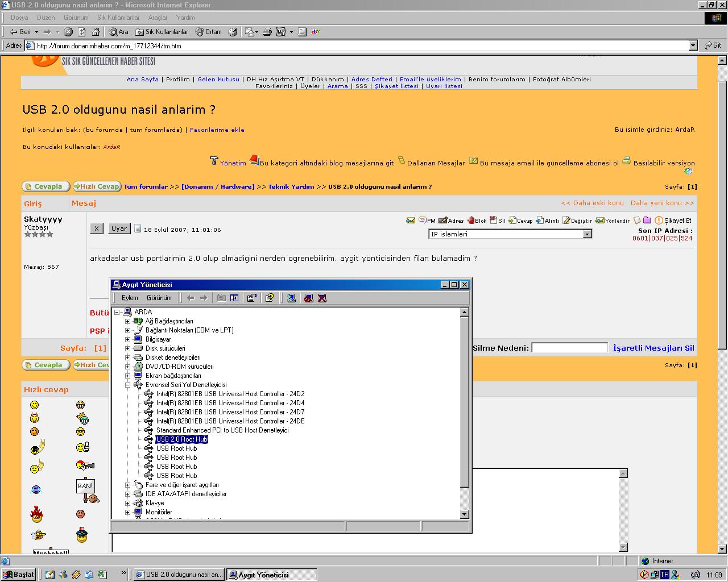The height and width of the screenshot is (582, 728).
Task: Collapse Evrensel Seri Yol Denetleyicisi node
Action: pos(128,385)
